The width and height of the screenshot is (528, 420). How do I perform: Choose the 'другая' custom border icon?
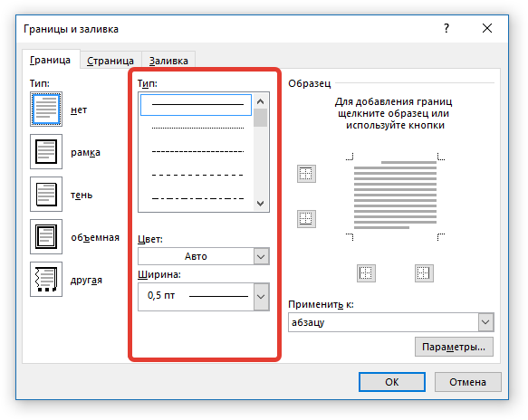[x=46, y=280]
